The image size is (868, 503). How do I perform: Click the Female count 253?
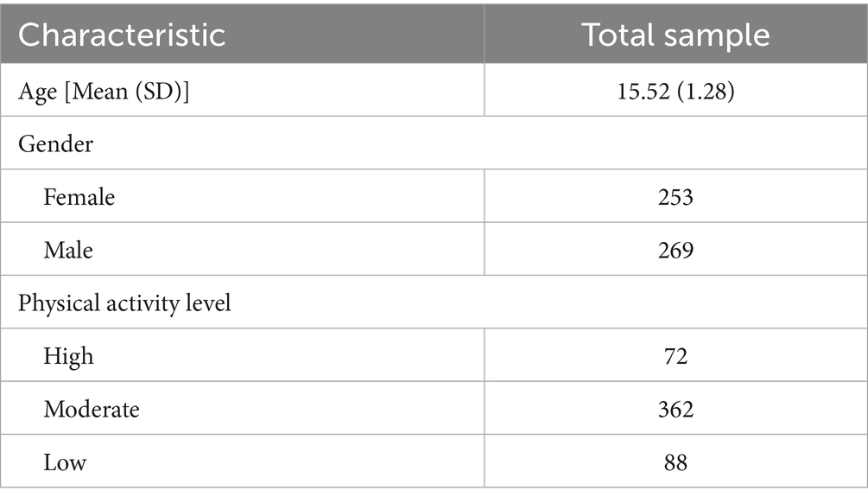[675, 197]
